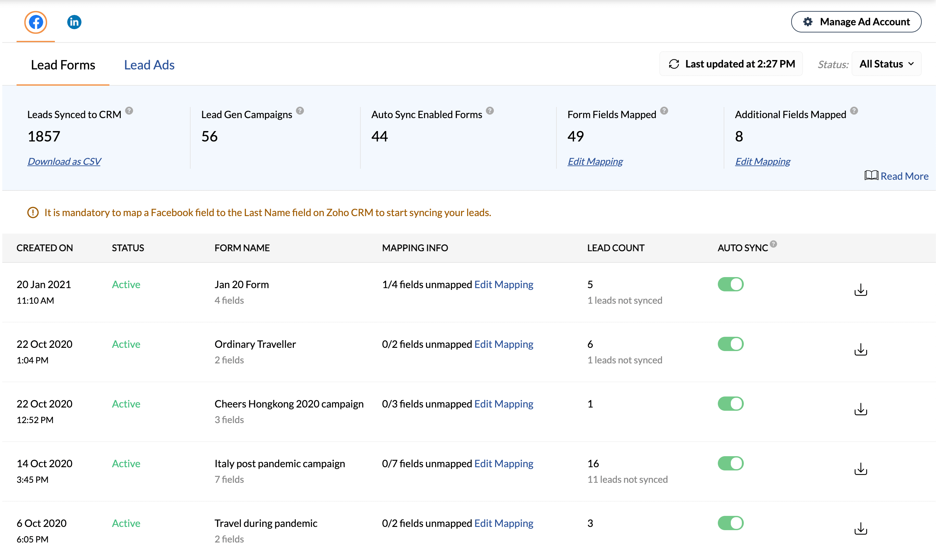Switch to the LinkedIn account tab

pyautogui.click(x=74, y=22)
